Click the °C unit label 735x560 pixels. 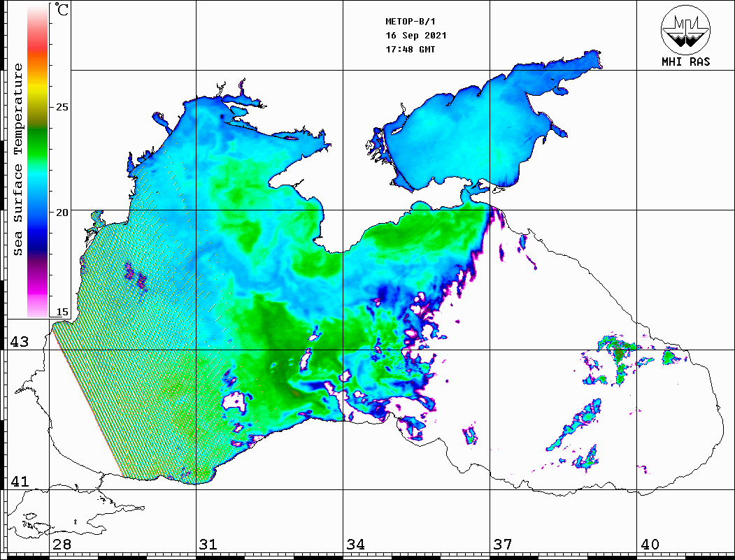tap(62, 9)
